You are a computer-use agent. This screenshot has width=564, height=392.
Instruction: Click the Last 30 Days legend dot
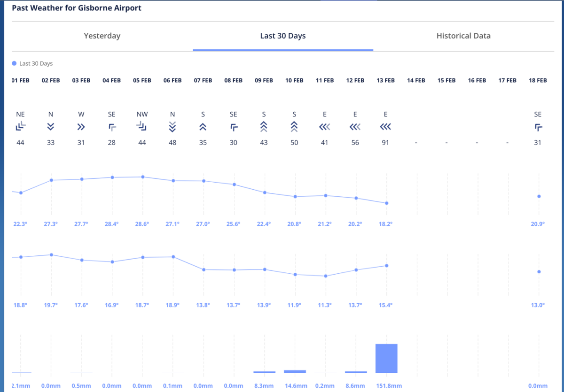tap(14, 63)
